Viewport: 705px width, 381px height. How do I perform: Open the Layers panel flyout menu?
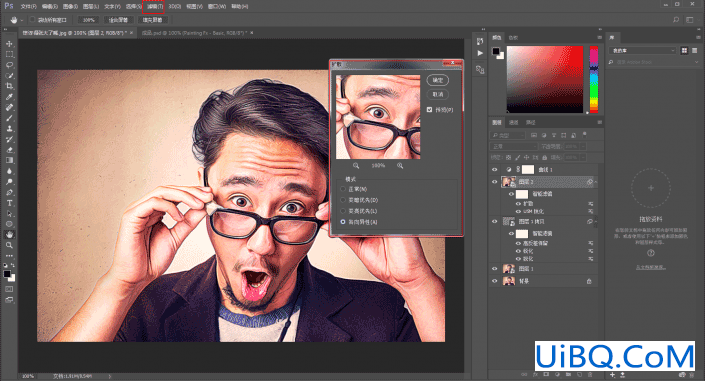(x=599, y=122)
